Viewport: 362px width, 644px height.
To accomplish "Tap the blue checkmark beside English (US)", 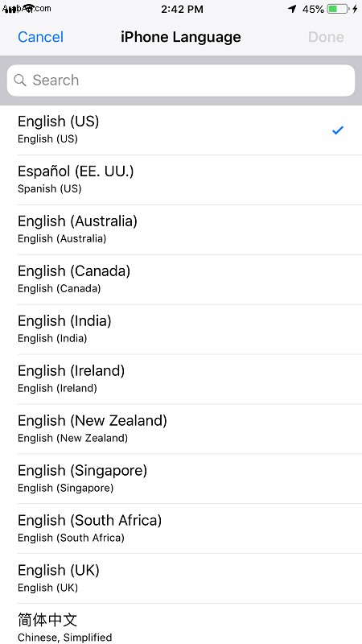I will point(337,130).
